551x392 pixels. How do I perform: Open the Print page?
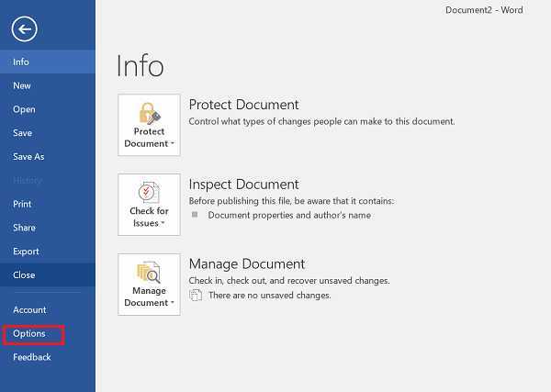pyautogui.click(x=48, y=204)
